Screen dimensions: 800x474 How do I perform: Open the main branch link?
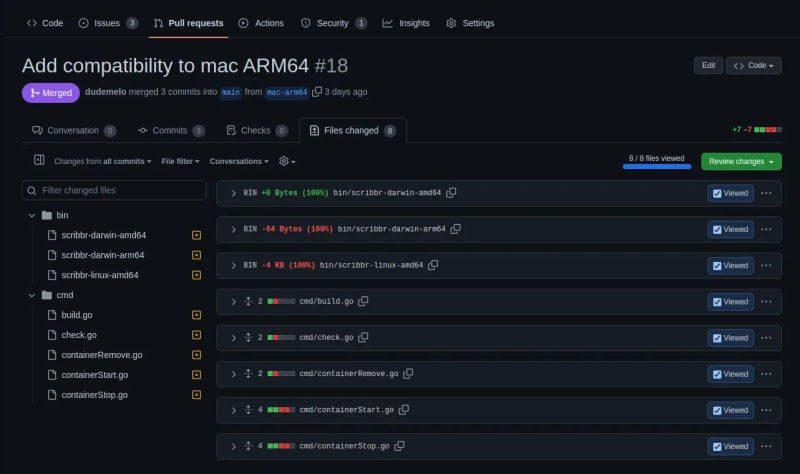[x=231, y=92]
